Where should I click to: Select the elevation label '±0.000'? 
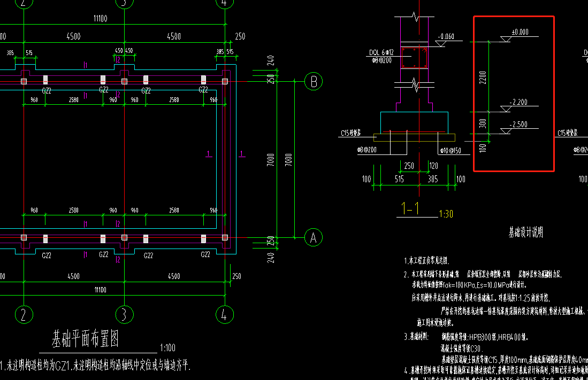click(x=520, y=32)
